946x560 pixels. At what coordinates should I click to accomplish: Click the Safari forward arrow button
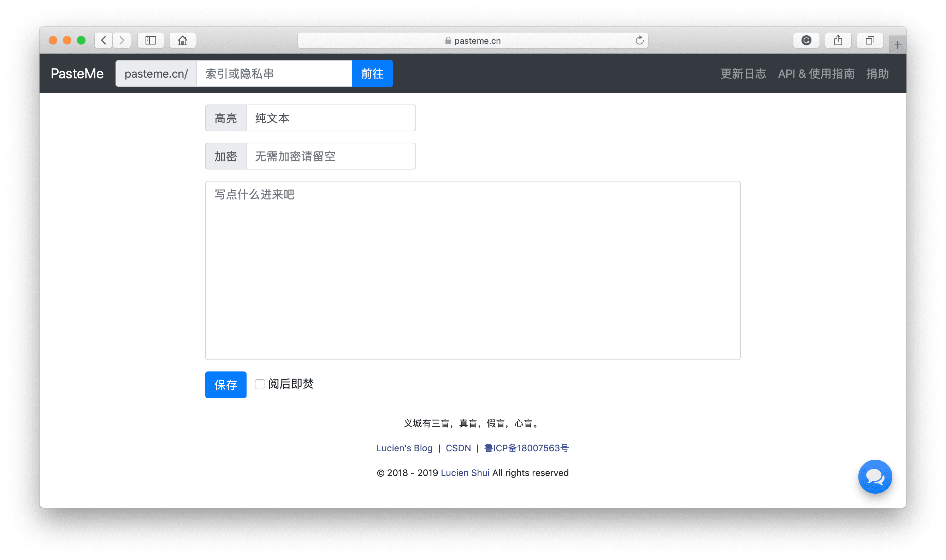point(122,40)
